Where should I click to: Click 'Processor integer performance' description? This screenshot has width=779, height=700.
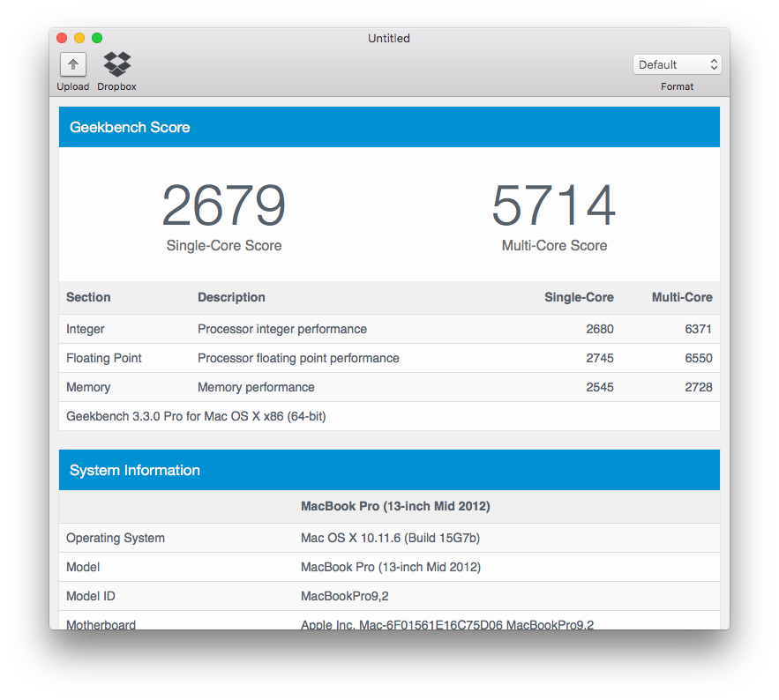[282, 329]
